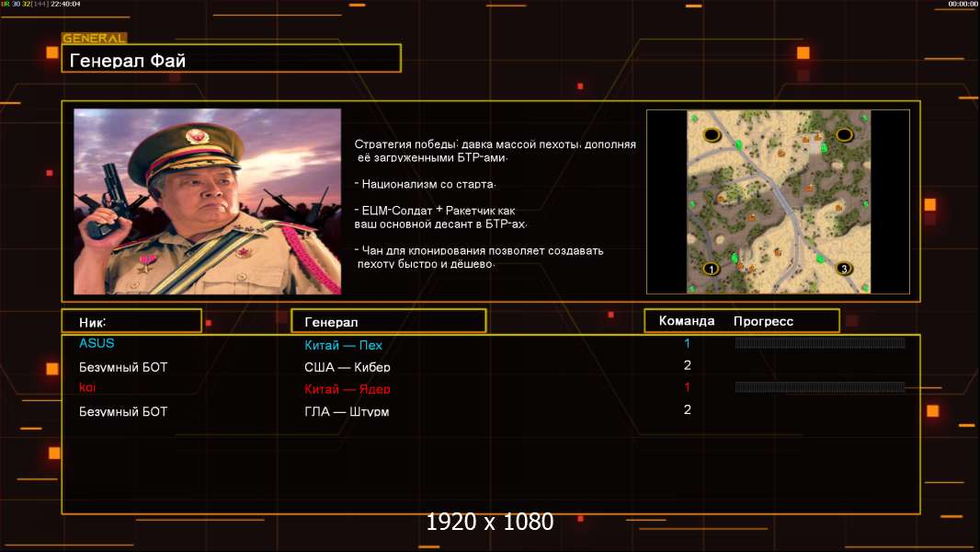Click team number 2 in США — Кибер row

(x=687, y=365)
